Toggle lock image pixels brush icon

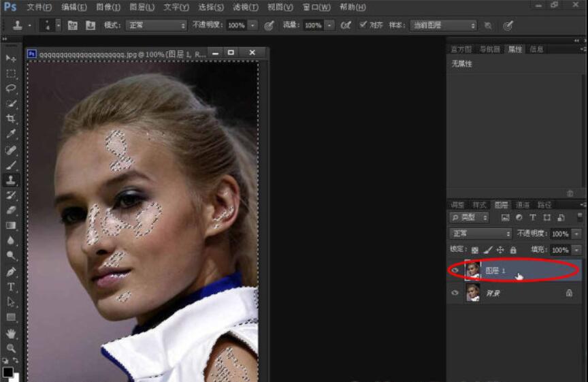488,250
